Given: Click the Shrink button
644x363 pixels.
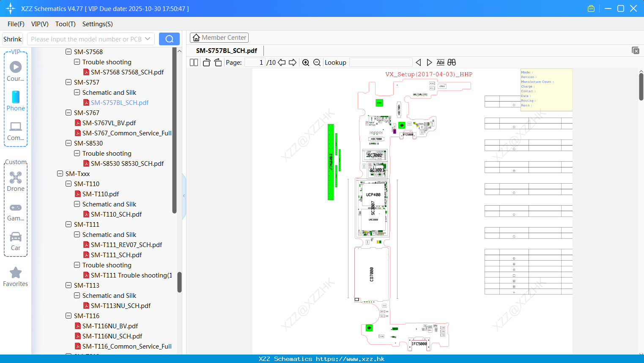Looking at the screenshot, I should click(x=12, y=38).
